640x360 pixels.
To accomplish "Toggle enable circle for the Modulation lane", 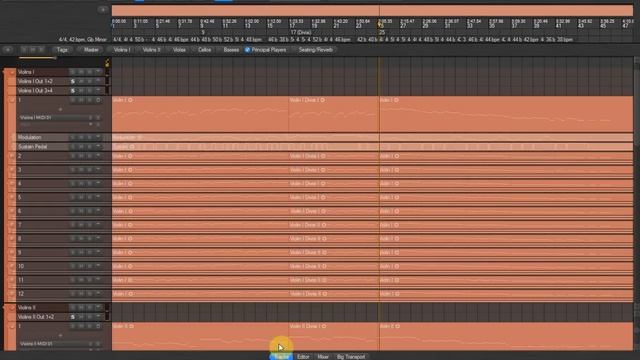I will [x=13, y=138].
